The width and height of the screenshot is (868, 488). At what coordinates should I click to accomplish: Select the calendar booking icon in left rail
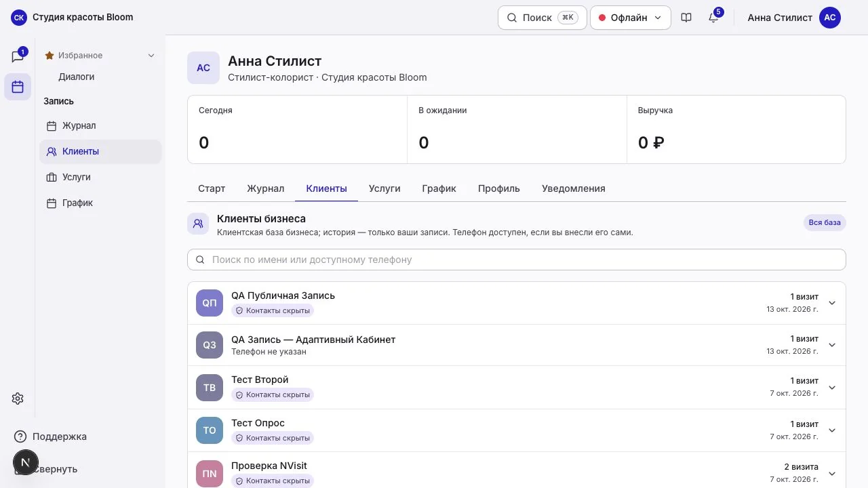[x=18, y=87]
